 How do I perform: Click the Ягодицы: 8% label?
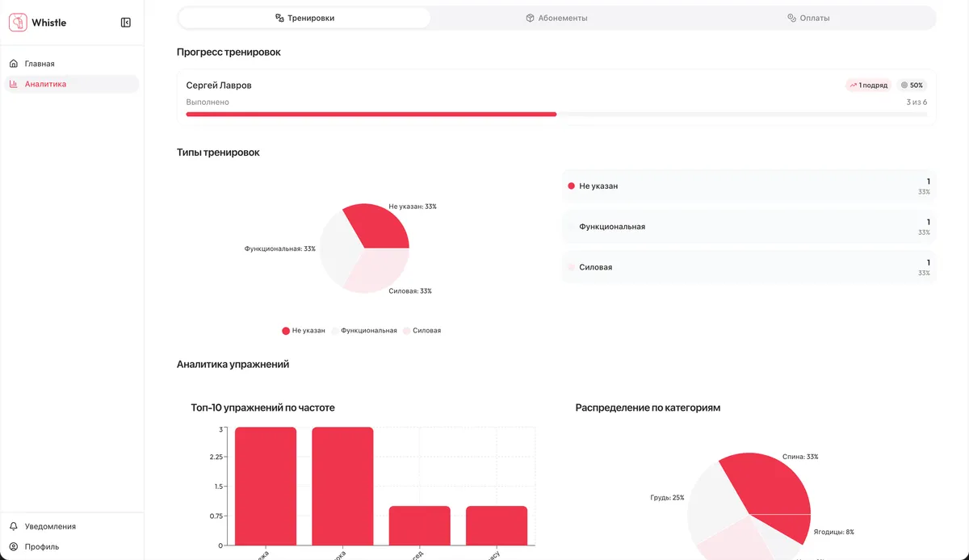pos(833,533)
